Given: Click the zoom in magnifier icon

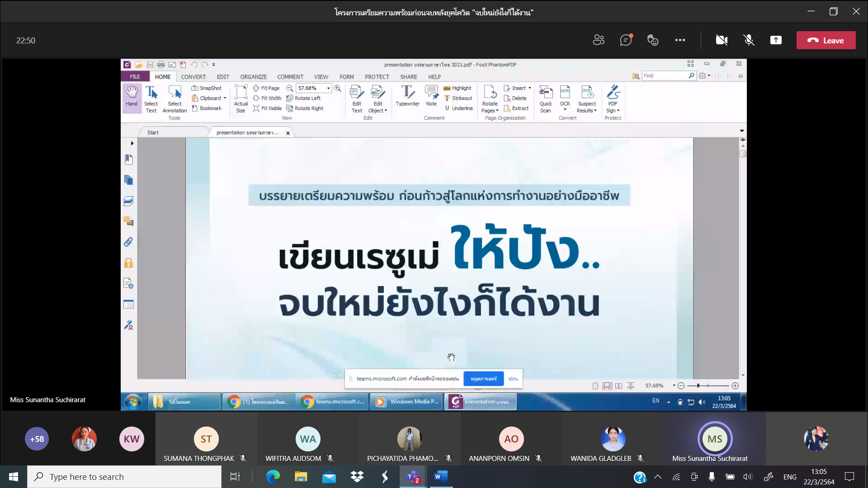Looking at the screenshot, I should coord(337,88).
